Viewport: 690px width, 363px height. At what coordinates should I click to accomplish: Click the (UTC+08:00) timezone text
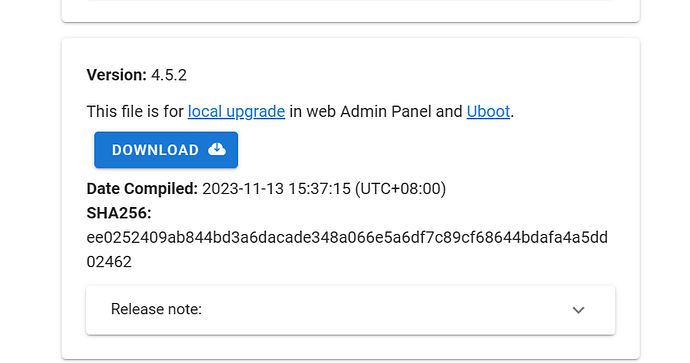400,189
